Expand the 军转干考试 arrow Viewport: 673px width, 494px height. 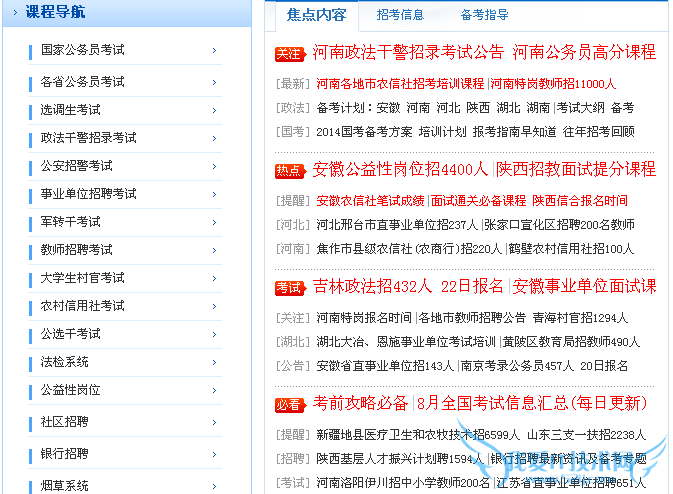tap(214, 222)
